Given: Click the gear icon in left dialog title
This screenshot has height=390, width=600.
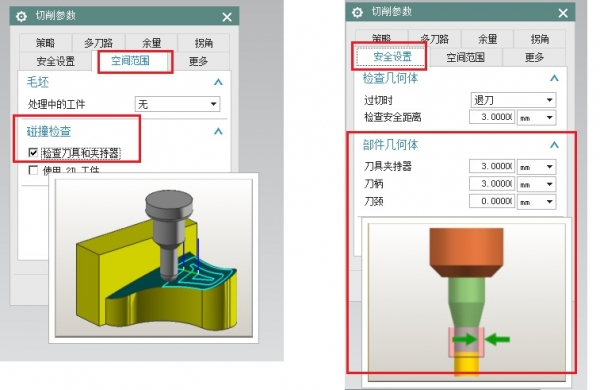Looking at the screenshot, I should (21, 16).
